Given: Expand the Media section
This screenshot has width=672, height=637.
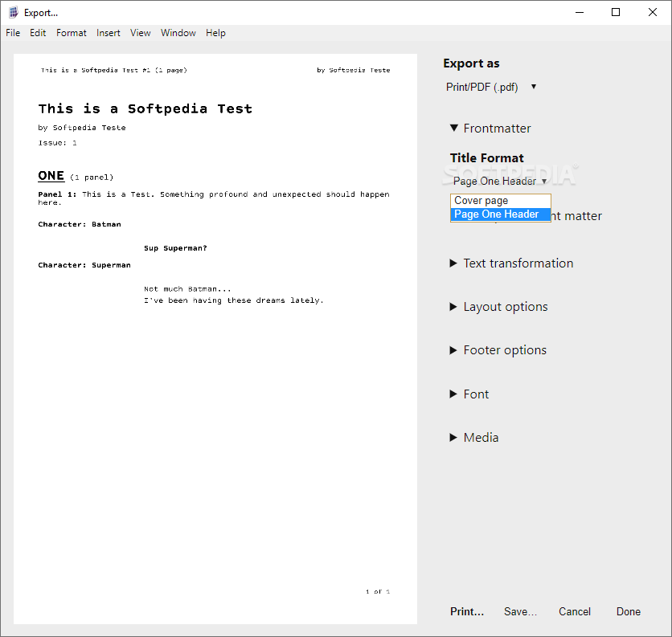Looking at the screenshot, I should [473, 437].
